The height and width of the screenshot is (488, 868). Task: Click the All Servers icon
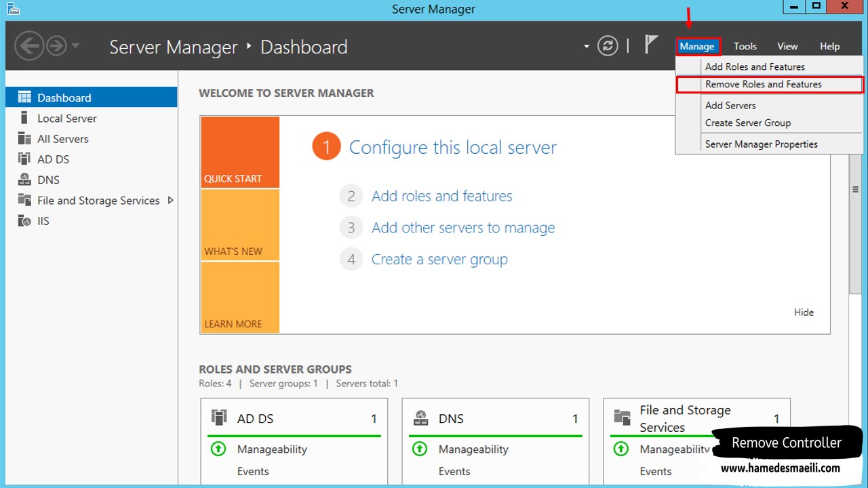pyautogui.click(x=24, y=138)
